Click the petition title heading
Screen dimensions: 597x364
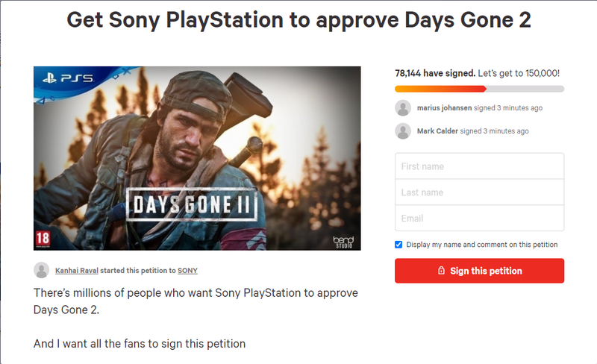(x=298, y=20)
